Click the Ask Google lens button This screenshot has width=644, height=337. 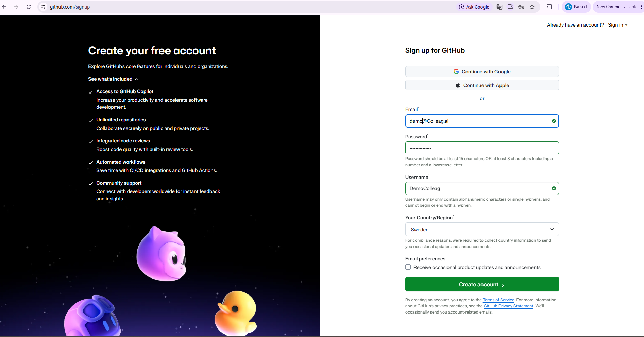tap(474, 7)
